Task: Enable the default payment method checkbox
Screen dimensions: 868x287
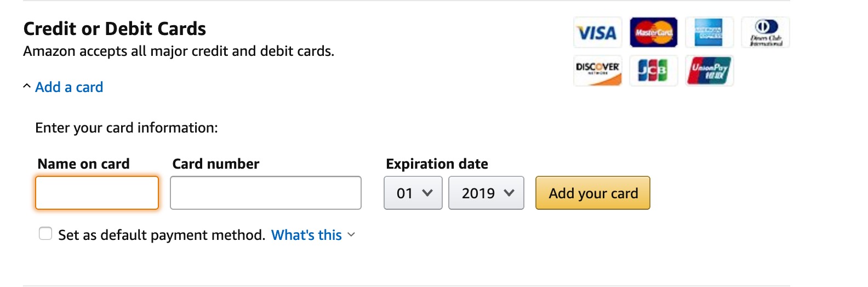Action: (x=45, y=234)
